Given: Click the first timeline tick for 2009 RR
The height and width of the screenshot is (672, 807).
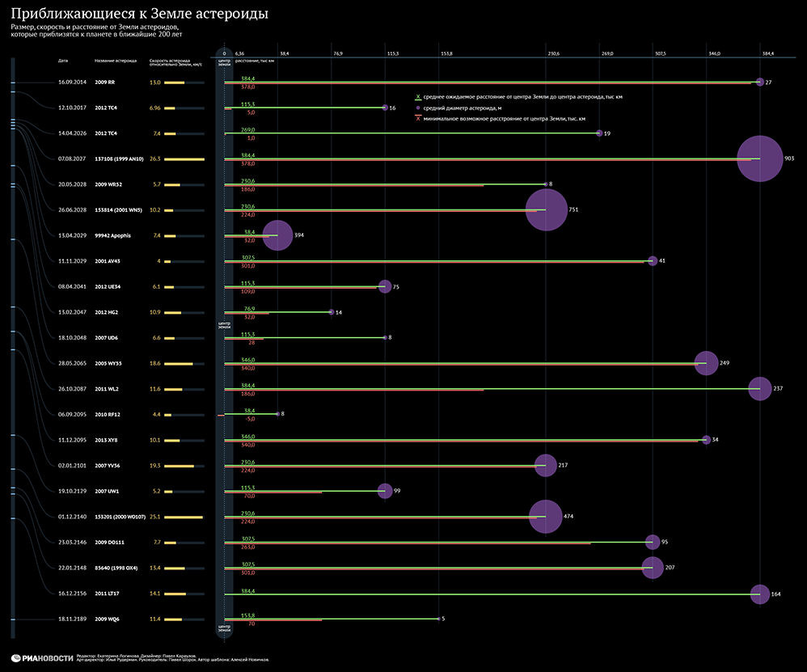Looking at the screenshot, I should [x=13, y=82].
